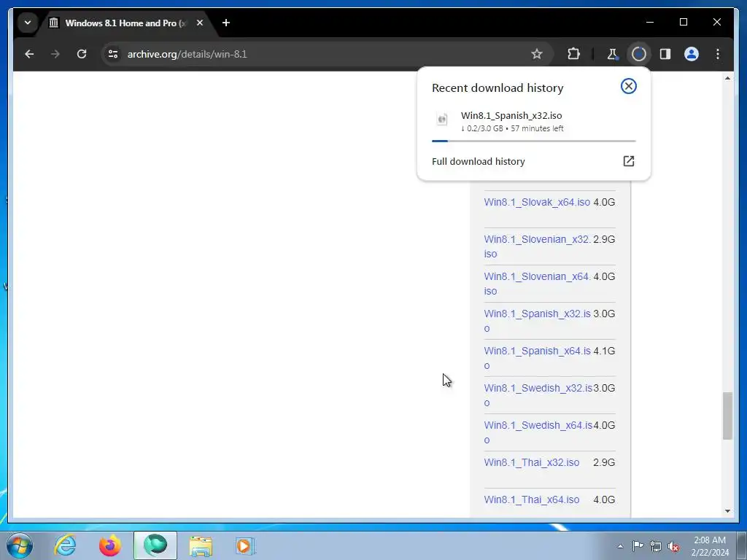Click the page scrollbar thumb
The width and height of the screenshot is (747, 560).
(727, 416)
